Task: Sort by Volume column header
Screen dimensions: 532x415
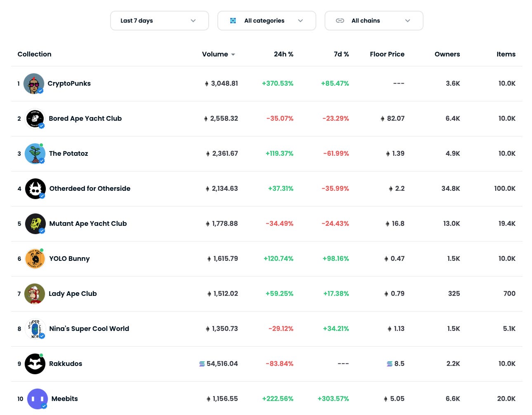Action: click(x=215, y=54)
